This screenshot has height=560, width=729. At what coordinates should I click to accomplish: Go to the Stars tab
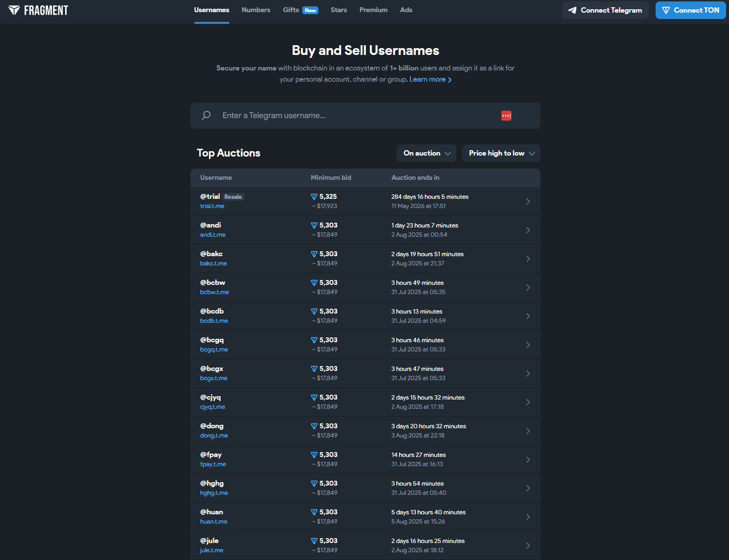click(x=339, y=10)
